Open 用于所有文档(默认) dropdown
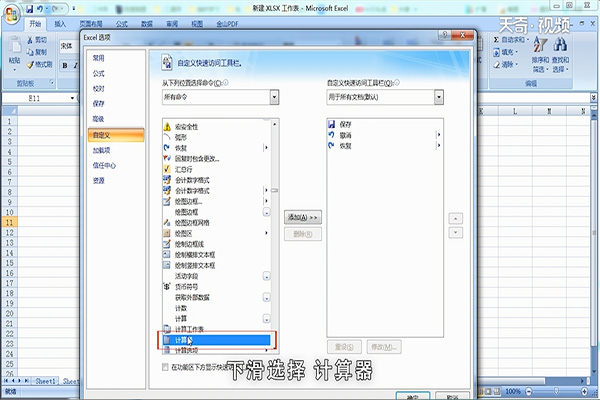This screenshot has width=600, height=400. tap(439, 97)
